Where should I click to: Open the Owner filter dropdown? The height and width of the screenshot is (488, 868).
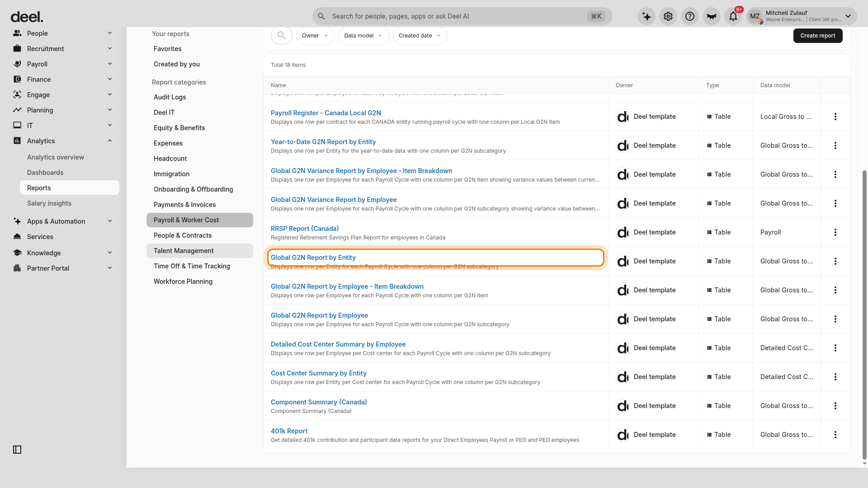(316, 36)
